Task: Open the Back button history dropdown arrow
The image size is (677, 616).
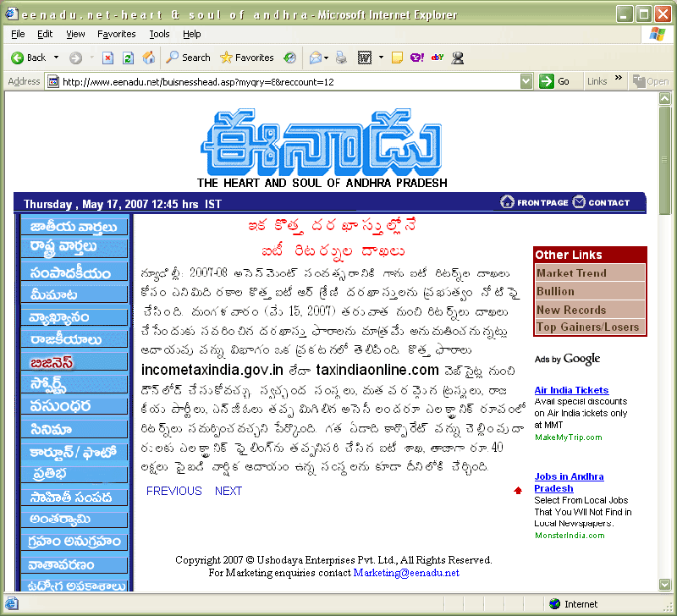Action: 57,58
